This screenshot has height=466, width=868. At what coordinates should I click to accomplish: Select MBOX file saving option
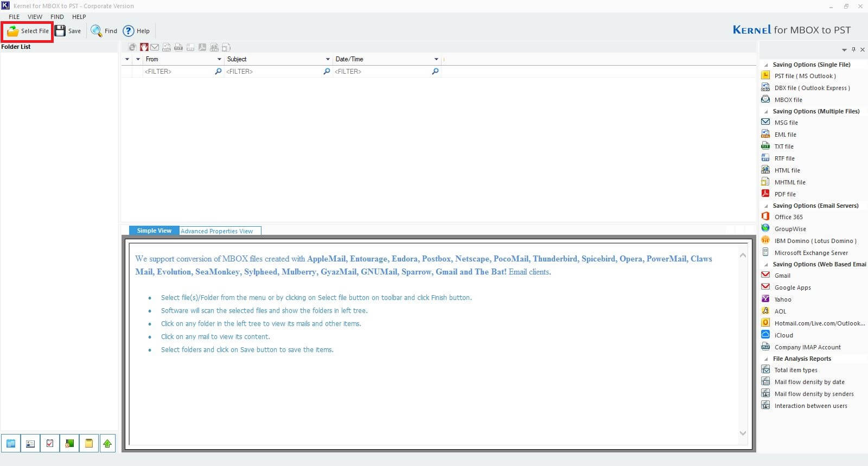coord(788,100)
